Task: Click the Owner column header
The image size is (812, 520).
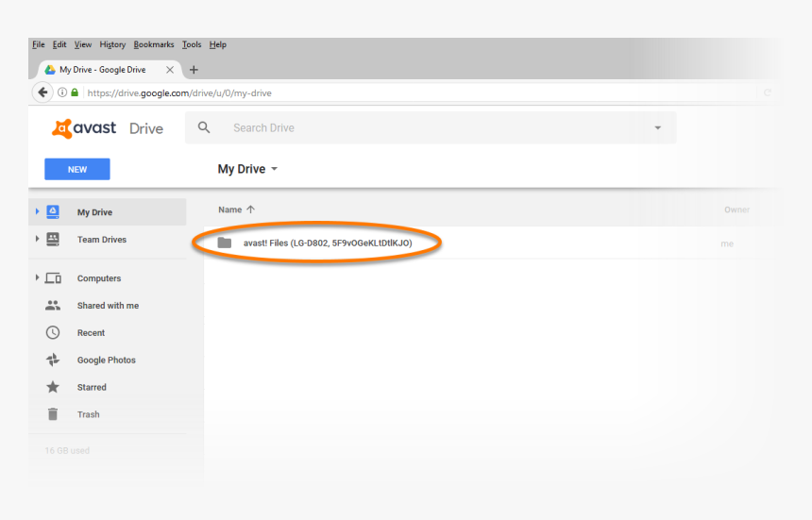Action: pyautogui.click(x=736, y=210)
